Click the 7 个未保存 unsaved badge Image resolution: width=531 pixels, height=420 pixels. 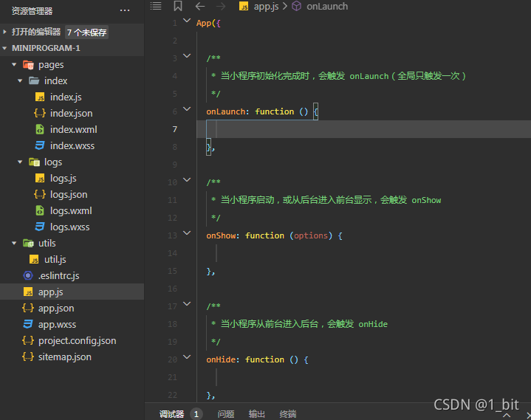[86, 32]
